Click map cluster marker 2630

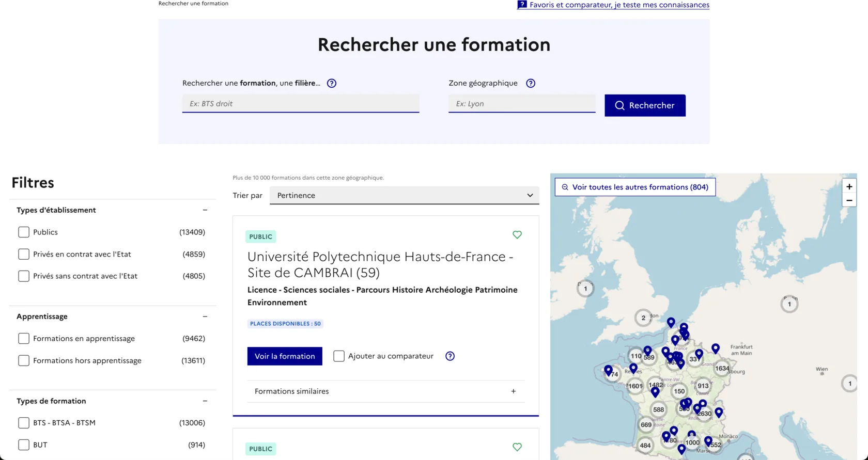pos(705,414)
